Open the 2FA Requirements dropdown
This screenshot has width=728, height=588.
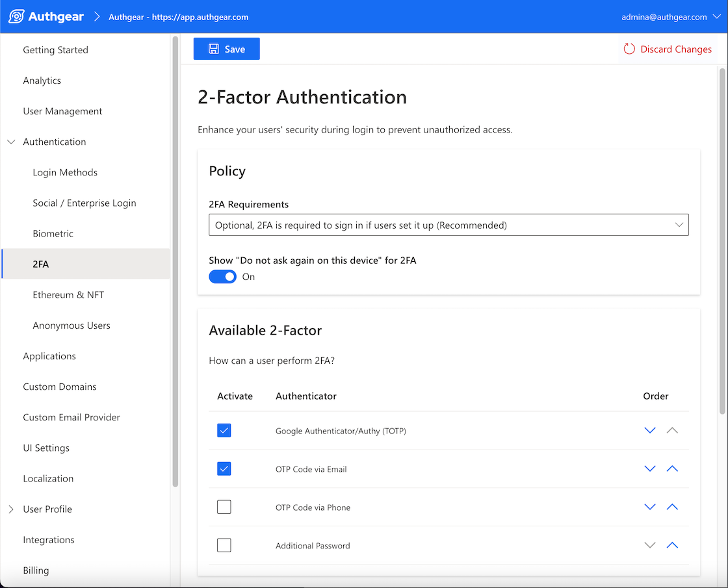click(448, 225)
